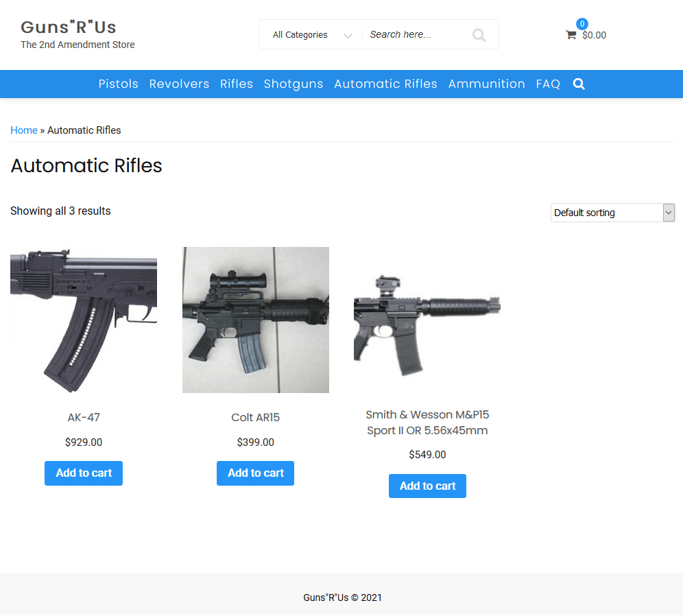
Task: Open the FAQ page
Action: point(548,84)
